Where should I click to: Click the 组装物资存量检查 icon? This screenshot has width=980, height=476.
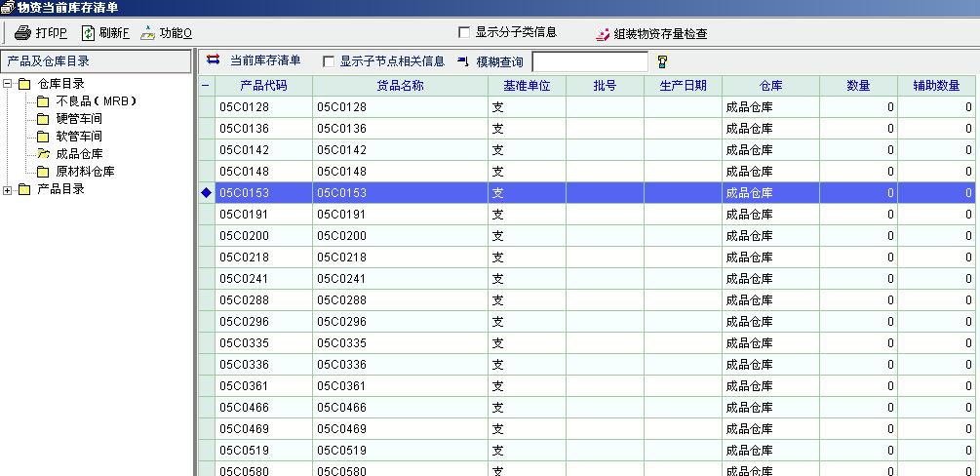coord(604,34)
